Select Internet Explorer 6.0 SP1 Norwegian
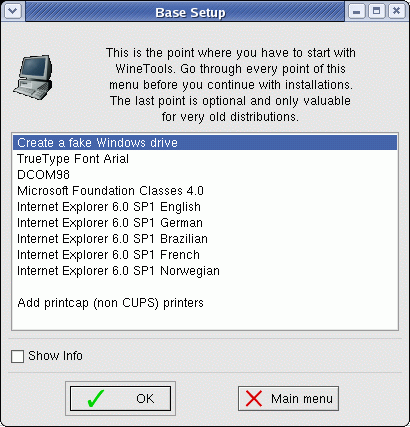 [x=205, y=271]
